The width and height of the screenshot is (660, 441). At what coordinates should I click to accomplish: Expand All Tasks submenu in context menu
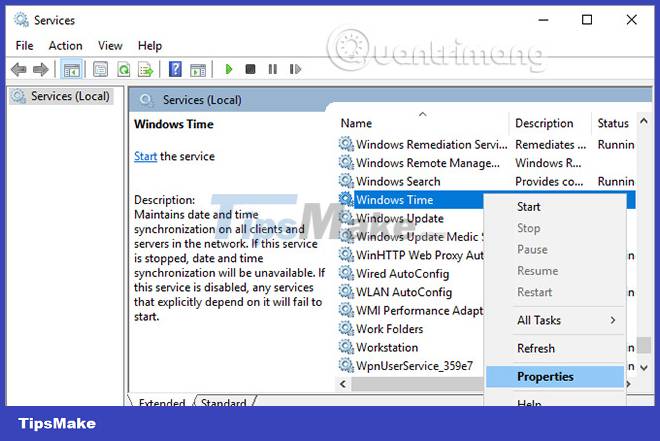(x=555, y=320)
